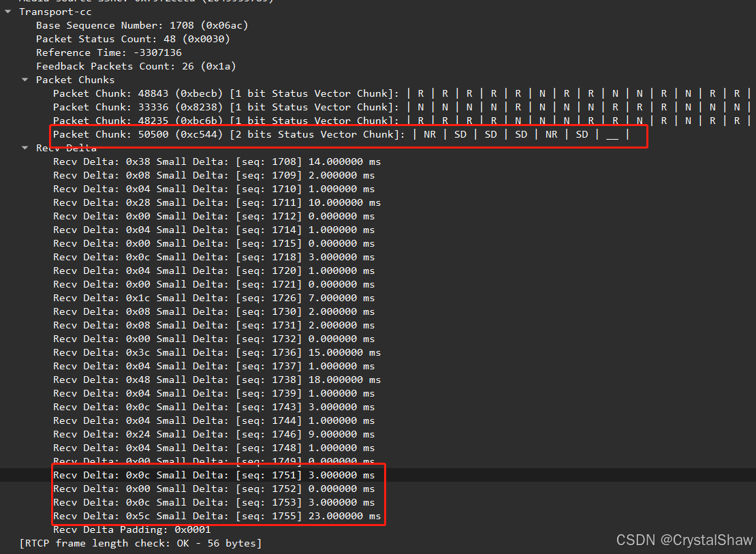
Task: Select the RTCP frame length check row
Action: tap(140, 543)
